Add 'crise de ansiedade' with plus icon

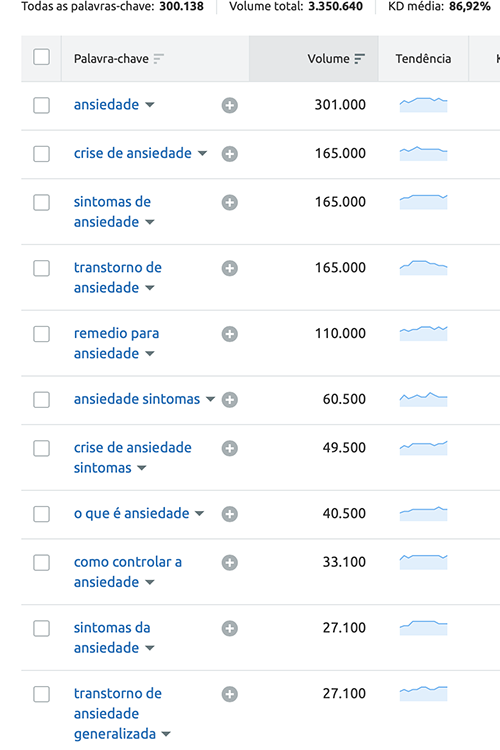pyautogui.click(x=230, y=154)
